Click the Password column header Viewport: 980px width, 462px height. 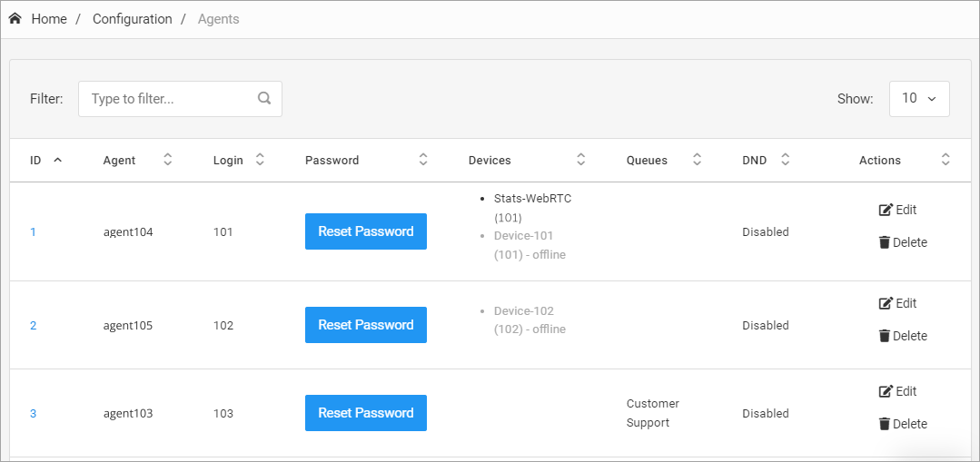point(332,161)
